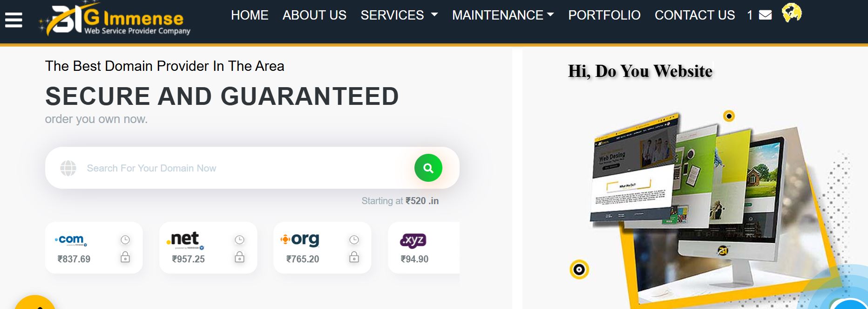868x309 pixels.
Task: Click the lock icon on .org card
Action: (354, 257)
